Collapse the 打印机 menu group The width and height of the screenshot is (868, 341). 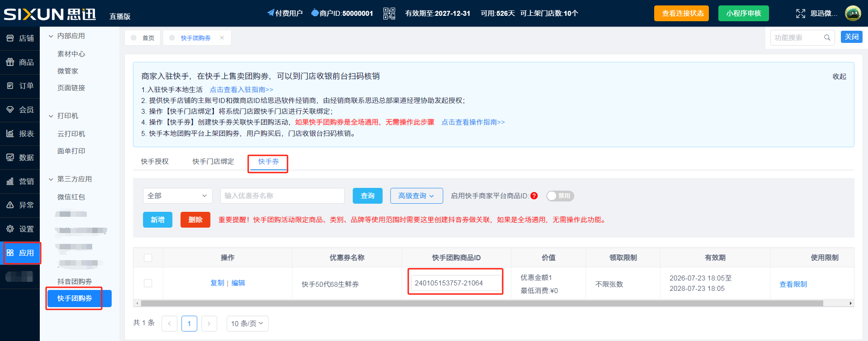click(x=51, y=116)
